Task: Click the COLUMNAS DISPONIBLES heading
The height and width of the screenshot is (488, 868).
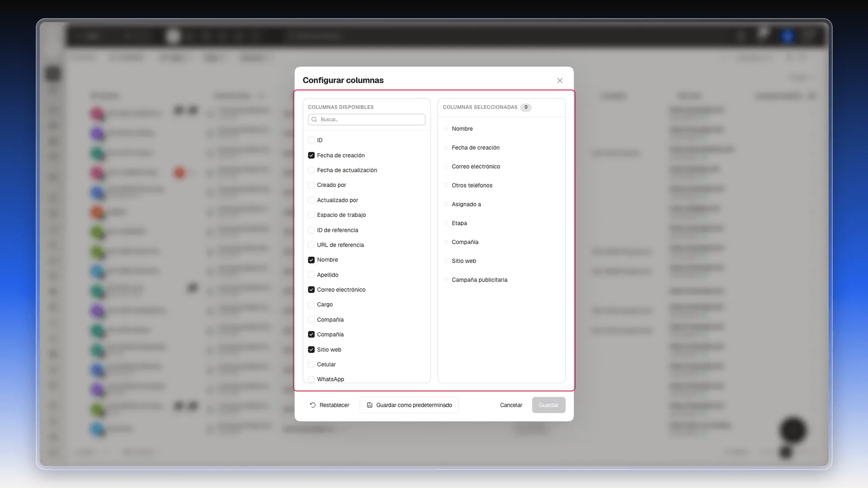Action: click(341, 108)
